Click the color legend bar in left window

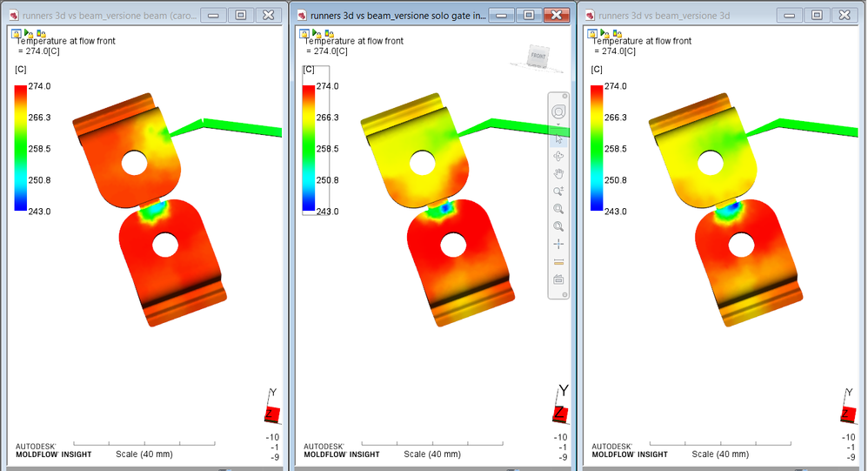21,148
